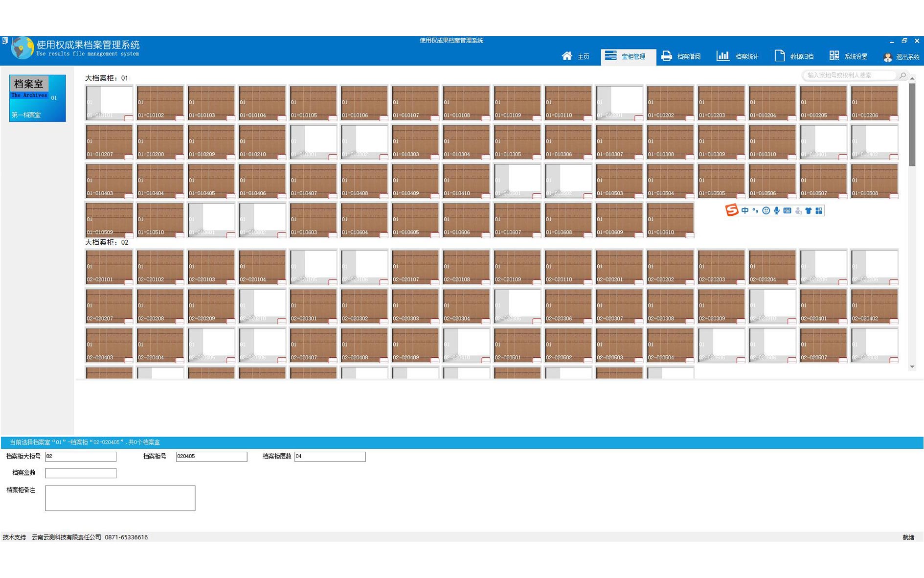
Task: Click the QR grid icon for 系统设置
Action: tap(834, 56)
